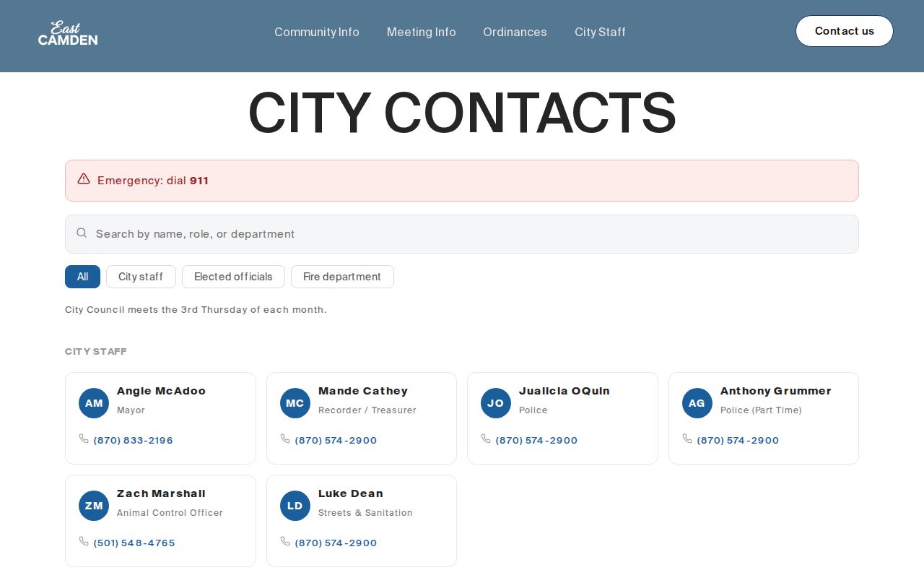Call Zach Marshall at (501) 548-4765
This screenshot has width=924, height=578.
point(134,543)
